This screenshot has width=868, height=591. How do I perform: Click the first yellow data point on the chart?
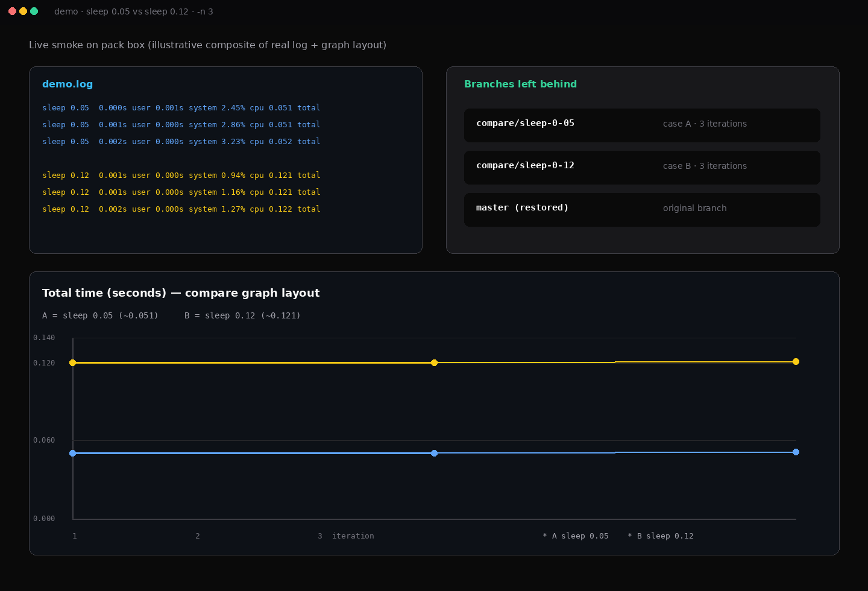[73, 363]
